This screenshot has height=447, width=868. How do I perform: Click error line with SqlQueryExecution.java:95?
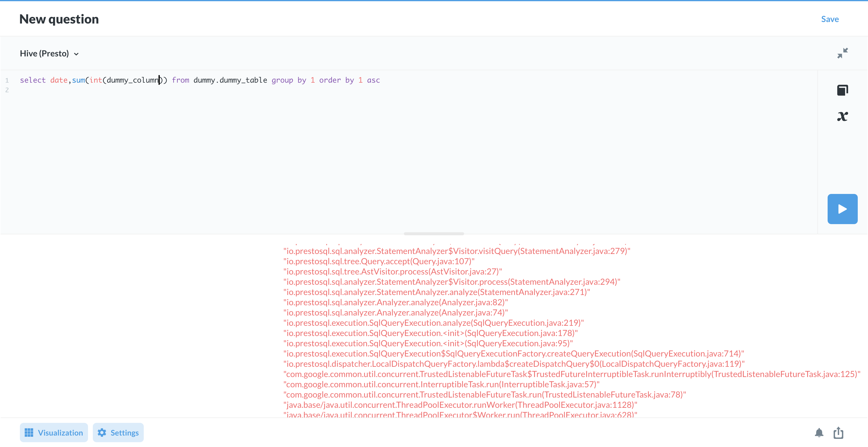[428, 343]
